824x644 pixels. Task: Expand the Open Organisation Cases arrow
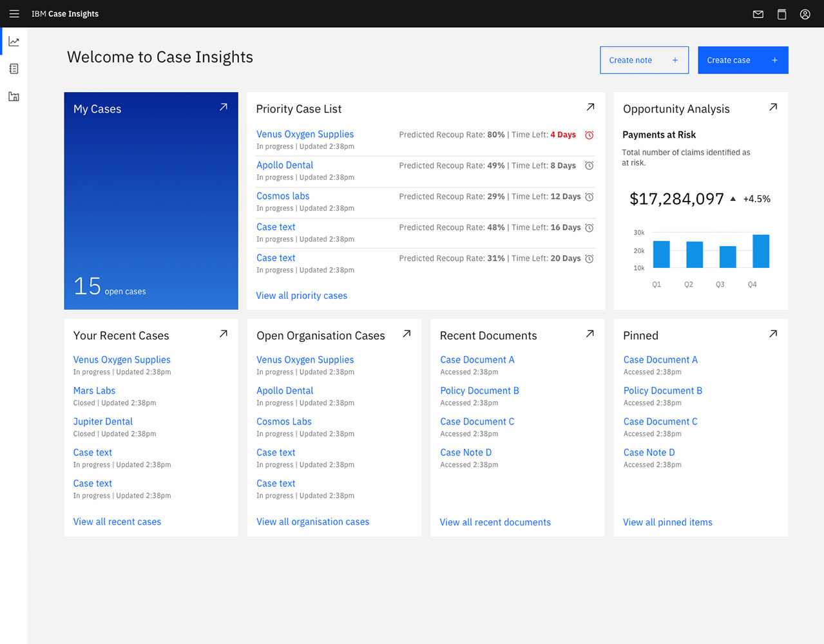tap(407, 334)
